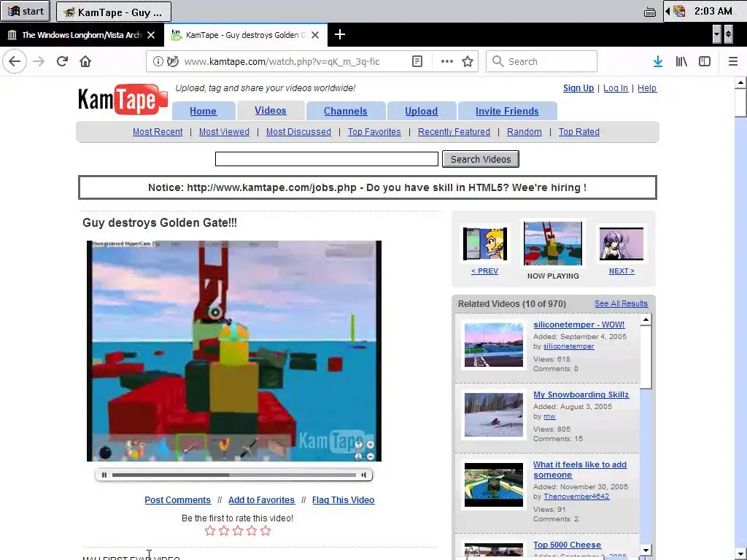Open siliconetemper - WOW! video link
Screen dimensions: 747x560
tap(578, 324)
